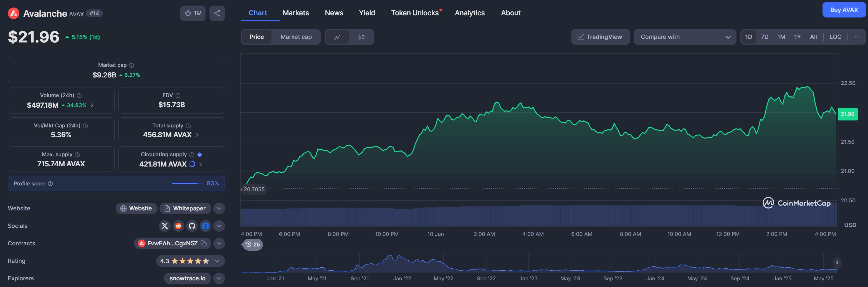This screenshot has height=287, width=868.
Task: Open the three-dot more options menu
Action: coord(857,37)
